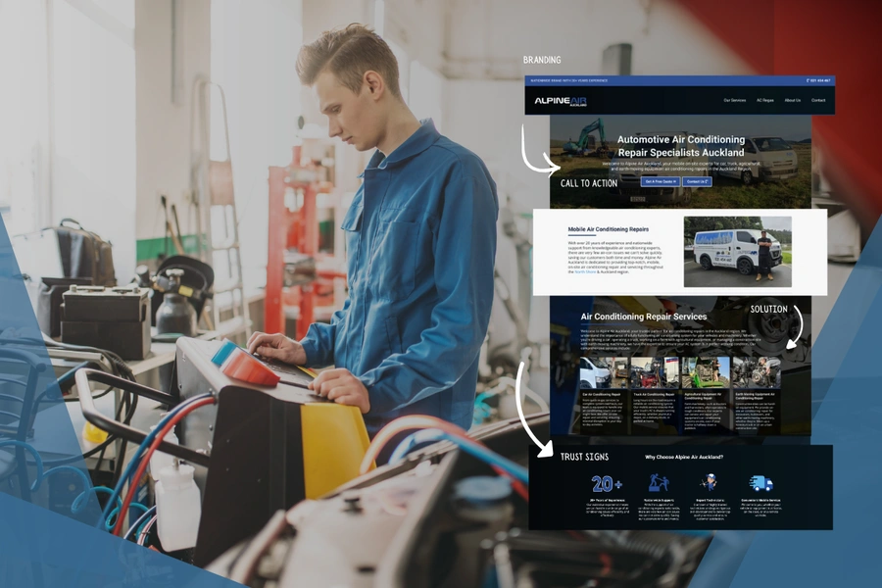Select the Truck Air Conditioning Repair image
The width and height of the screenshot is (882, 588).
click(648, 372)
